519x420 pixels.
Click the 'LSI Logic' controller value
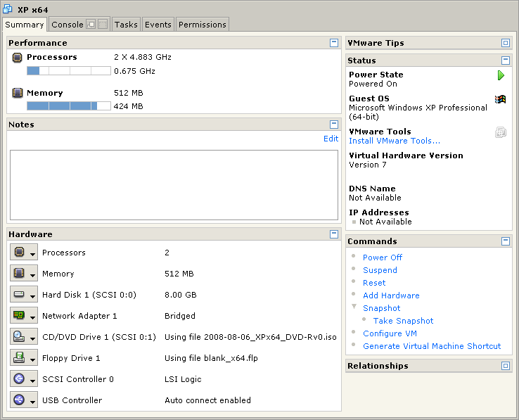click(x=183, y=379)
